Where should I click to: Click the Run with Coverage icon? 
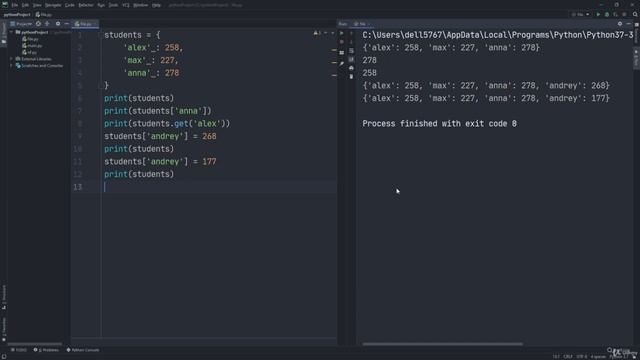click(x=616, y=14)
